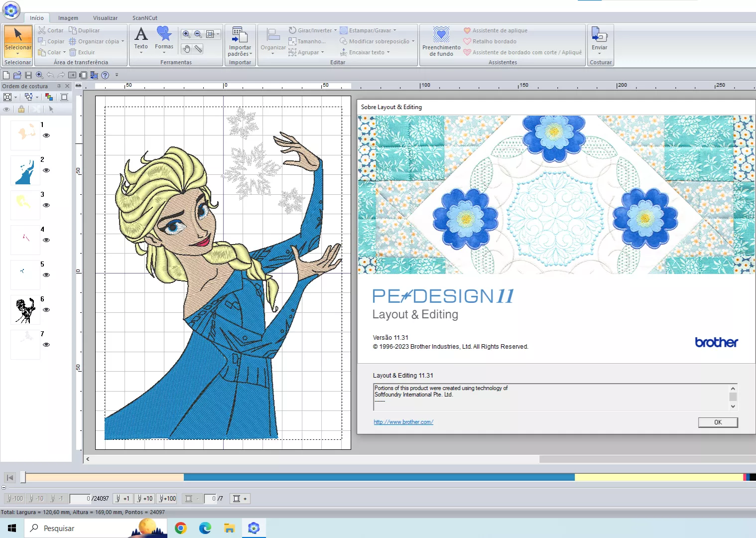
Task: Click the Duplicar button
Action: click(84, 30)
